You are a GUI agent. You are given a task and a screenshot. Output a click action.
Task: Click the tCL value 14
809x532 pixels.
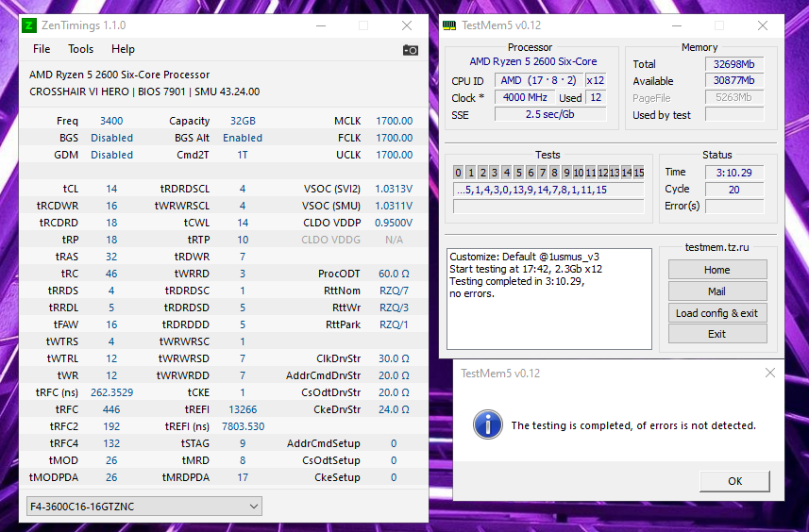(111, 189)
